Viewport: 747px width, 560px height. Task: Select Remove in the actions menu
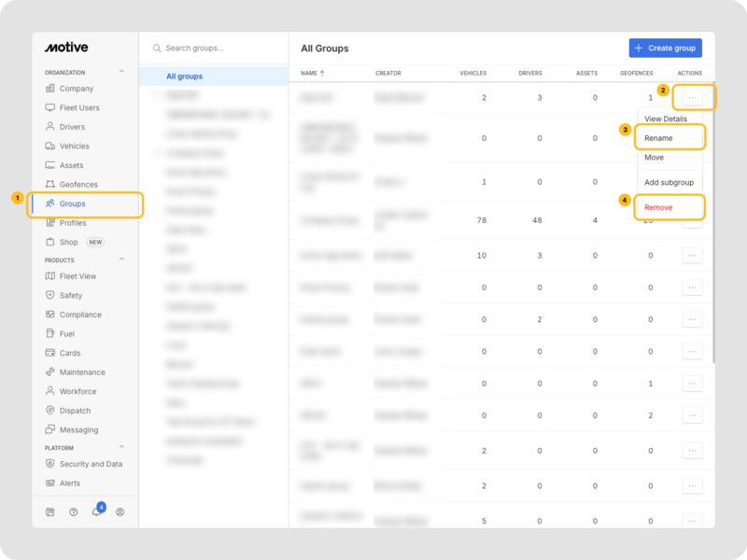pos(658,207)
